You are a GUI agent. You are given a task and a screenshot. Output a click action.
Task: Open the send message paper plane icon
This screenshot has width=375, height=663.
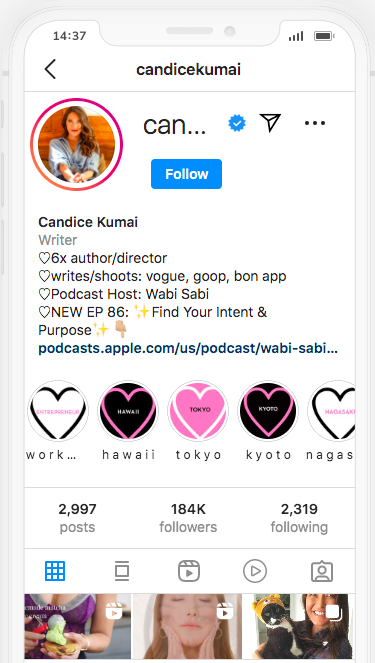270,123
